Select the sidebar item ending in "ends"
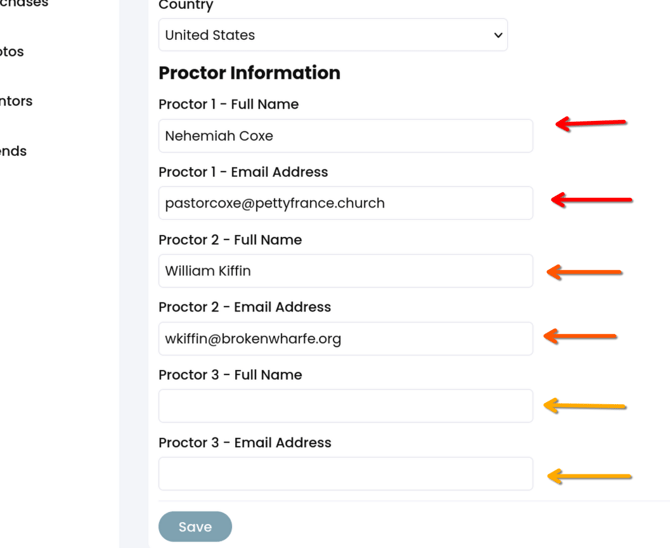 pyautogui.click(x=14, y=151)
